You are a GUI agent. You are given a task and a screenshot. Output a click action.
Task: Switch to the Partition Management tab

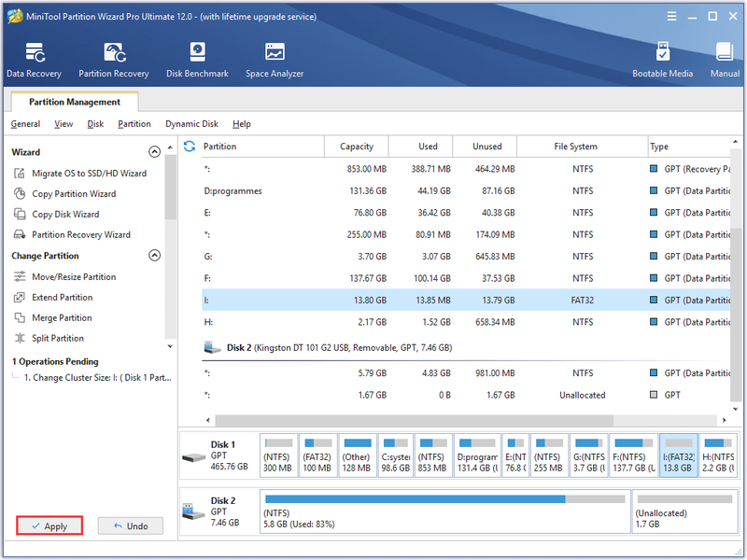pos(75,102)
